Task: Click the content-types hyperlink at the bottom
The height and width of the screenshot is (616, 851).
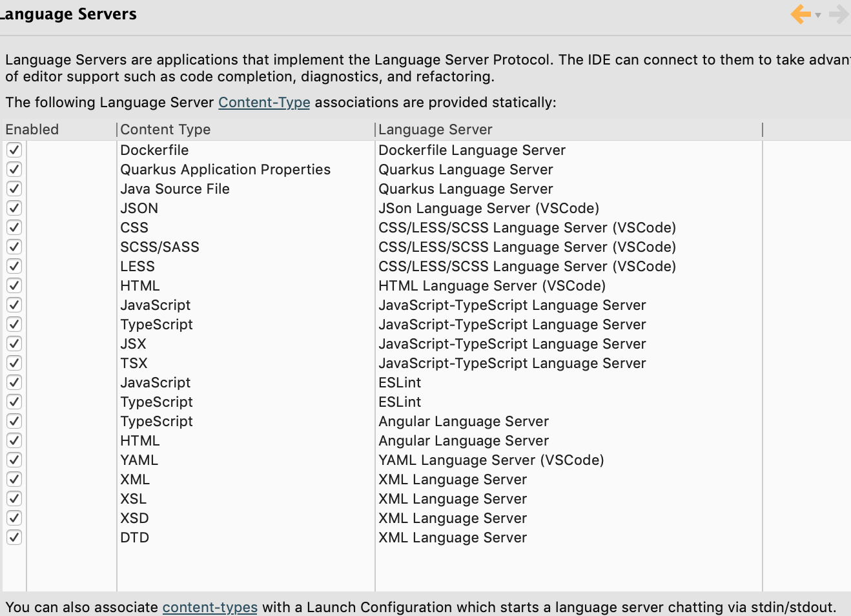Action: tap(210, 607)
